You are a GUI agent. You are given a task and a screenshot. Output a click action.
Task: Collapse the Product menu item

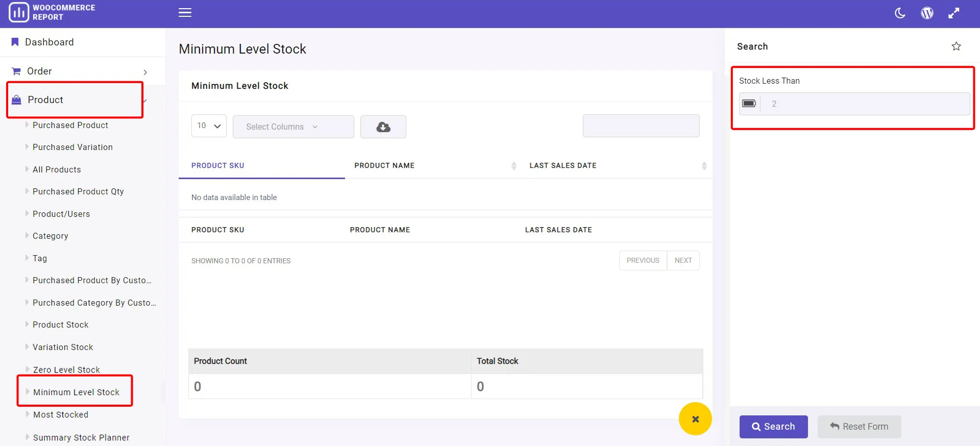point(45,100)
